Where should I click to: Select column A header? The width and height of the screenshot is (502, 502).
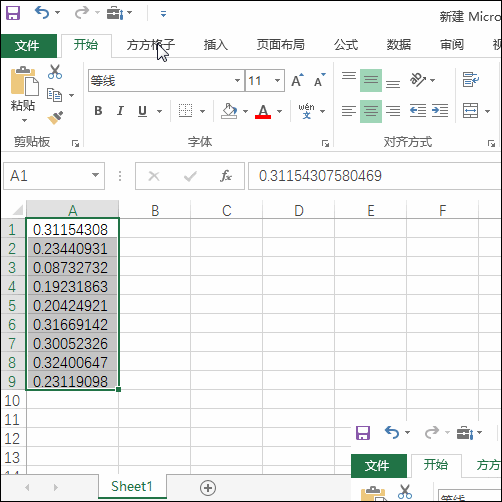tap(72, 210)
